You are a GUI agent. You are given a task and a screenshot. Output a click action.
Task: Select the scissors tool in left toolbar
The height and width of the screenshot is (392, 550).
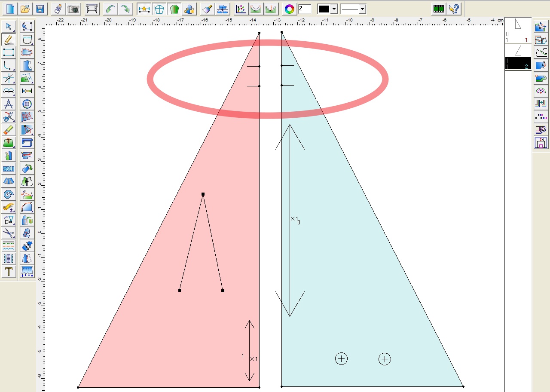(9, 233)
